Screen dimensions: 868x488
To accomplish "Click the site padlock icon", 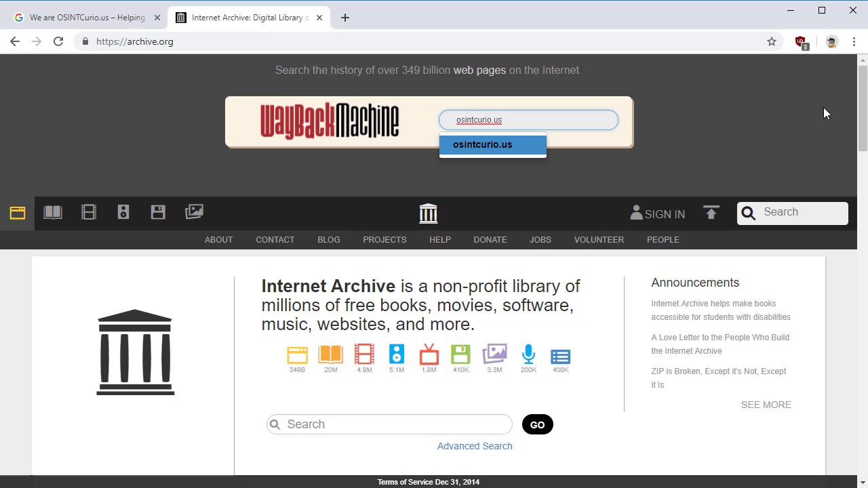I will (85, 41).
